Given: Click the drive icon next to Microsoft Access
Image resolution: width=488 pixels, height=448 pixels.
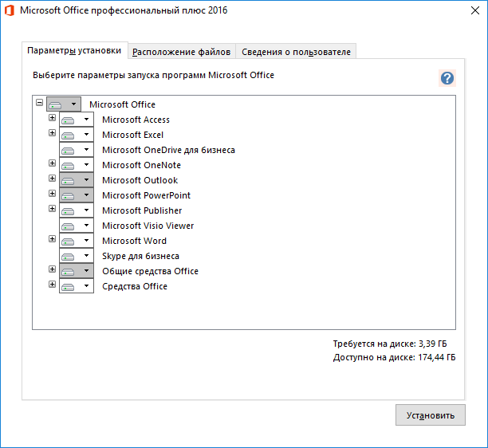Looking at the screenshot, I should point(69,120).
